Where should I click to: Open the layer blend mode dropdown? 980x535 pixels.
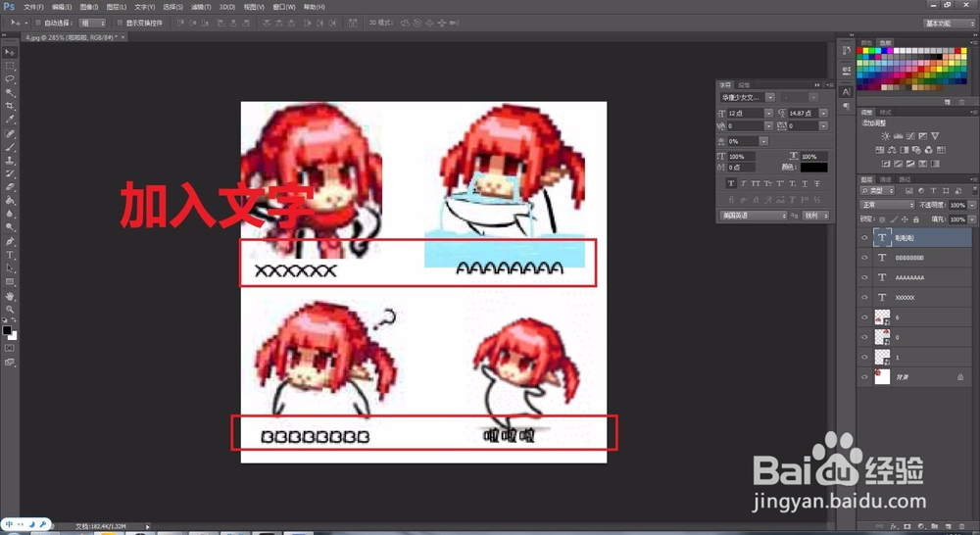click(888, 205)
